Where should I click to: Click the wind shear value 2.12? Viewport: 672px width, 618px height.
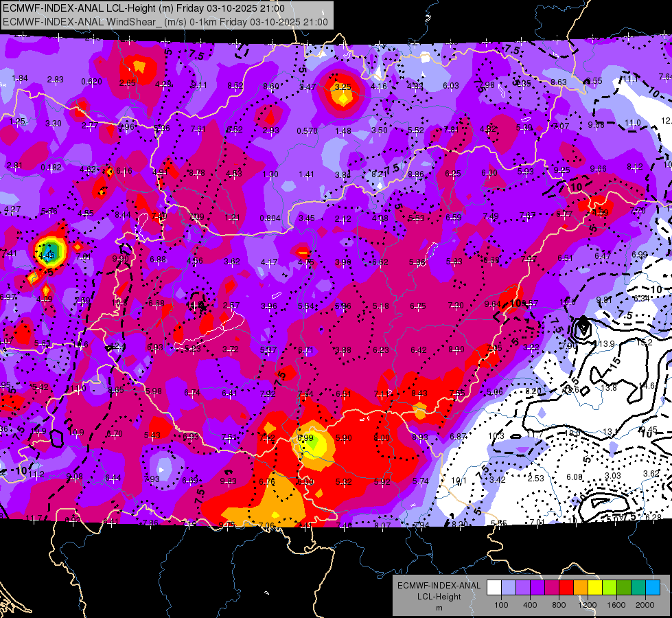pos(343,219)
